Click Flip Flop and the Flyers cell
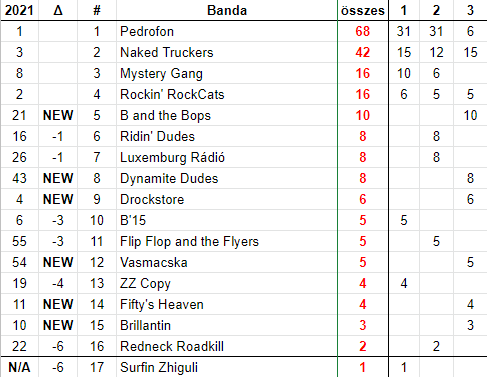This screenshot has height=377, width=487. point(227,241)
